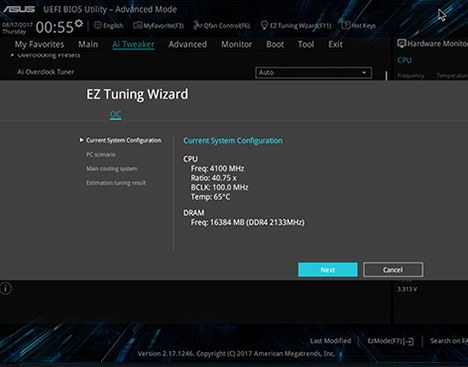The width and height of the screenshot is (468, 367).
Task: Click the settings gear next to the clock
Action: 79,23
